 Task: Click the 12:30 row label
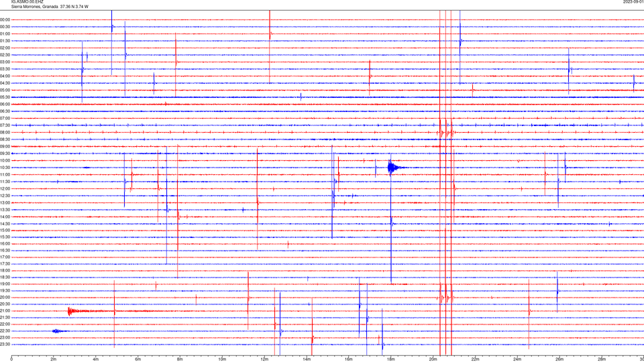[x=5, y=196]
